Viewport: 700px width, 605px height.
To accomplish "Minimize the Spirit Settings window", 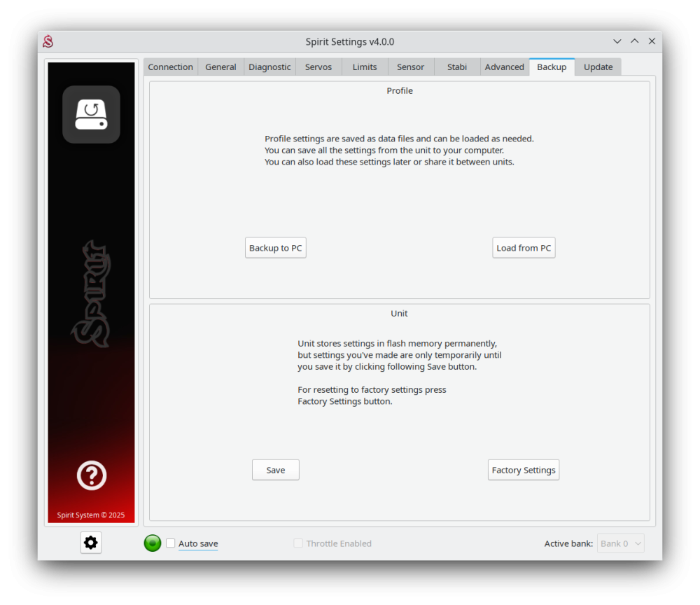I will pos(617,41).
